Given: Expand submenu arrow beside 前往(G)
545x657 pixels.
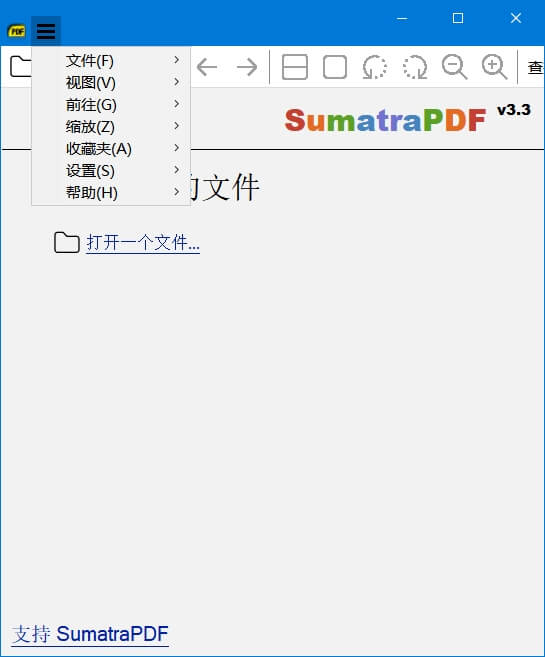Looking at the screenshot, I should [x=176, y=104].
